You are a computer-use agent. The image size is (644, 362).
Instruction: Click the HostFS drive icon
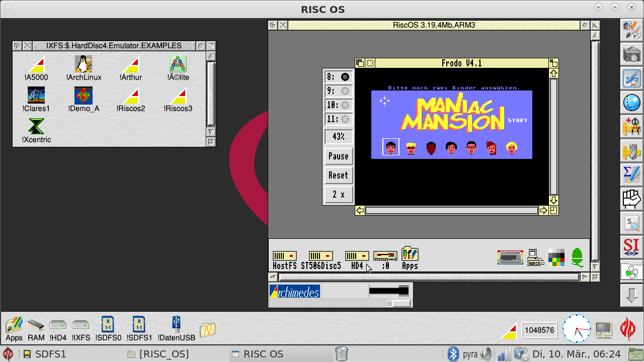tap(284, 256)
